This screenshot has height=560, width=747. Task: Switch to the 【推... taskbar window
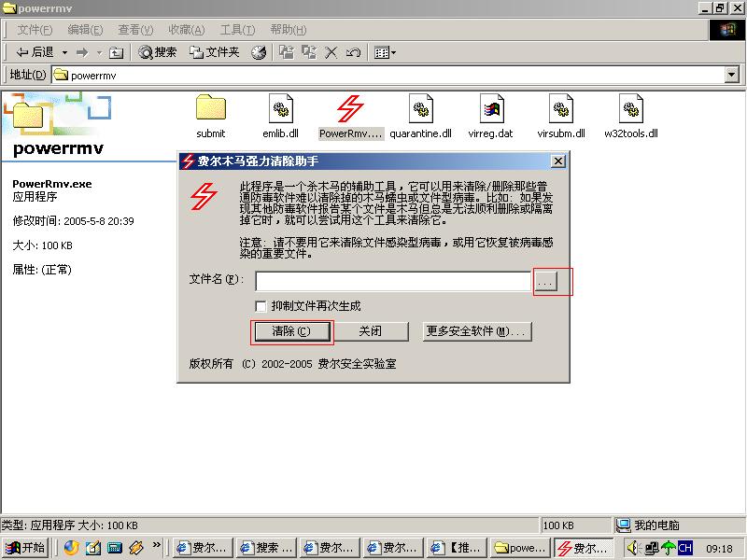pyautogui.click(x=458, y=548)
